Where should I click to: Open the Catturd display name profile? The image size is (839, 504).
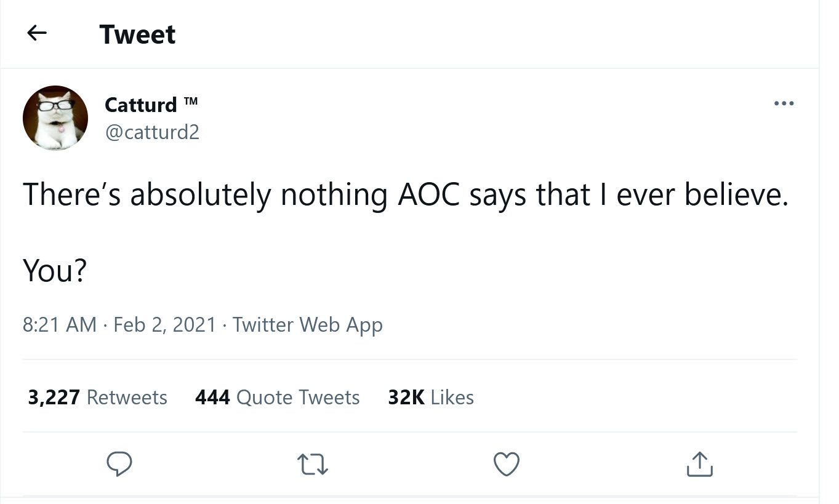click(141, 105)
